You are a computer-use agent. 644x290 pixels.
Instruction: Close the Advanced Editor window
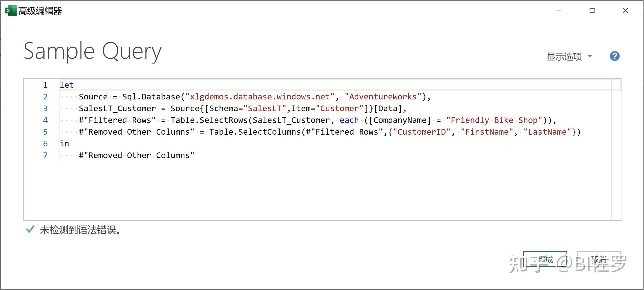coord(625,11)
